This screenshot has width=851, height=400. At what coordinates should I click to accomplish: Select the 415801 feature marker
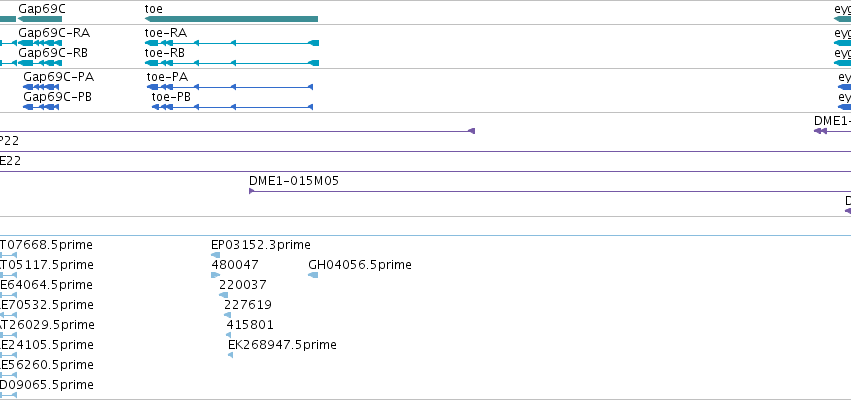click(x=228, y=335)
